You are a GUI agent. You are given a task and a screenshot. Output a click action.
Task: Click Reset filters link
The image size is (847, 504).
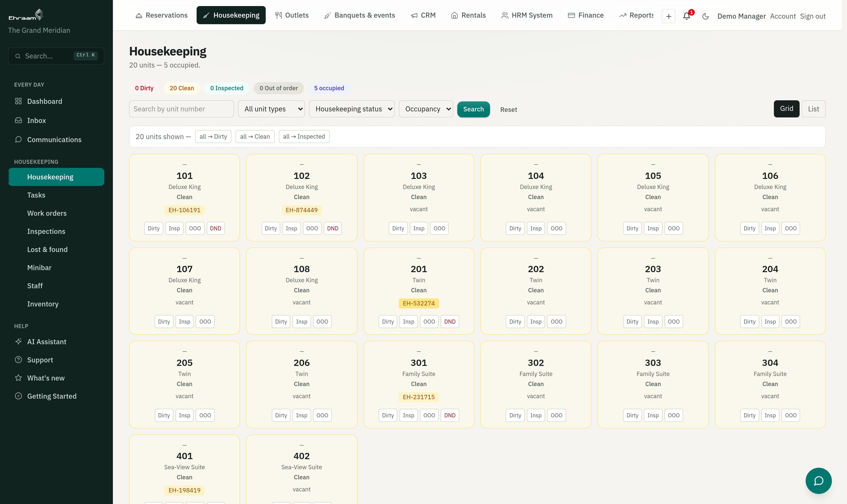pyautogui.click(x=508, y=110)
